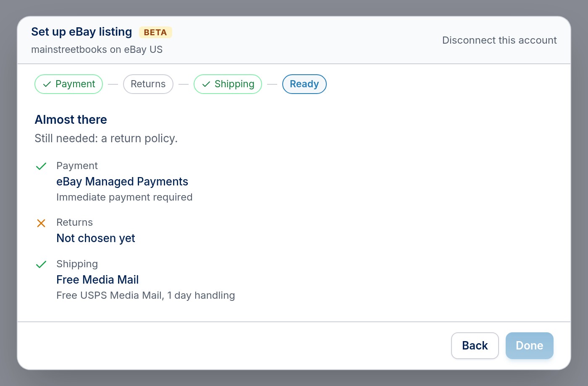Click the green check beside Payment summary

[41, 166]
